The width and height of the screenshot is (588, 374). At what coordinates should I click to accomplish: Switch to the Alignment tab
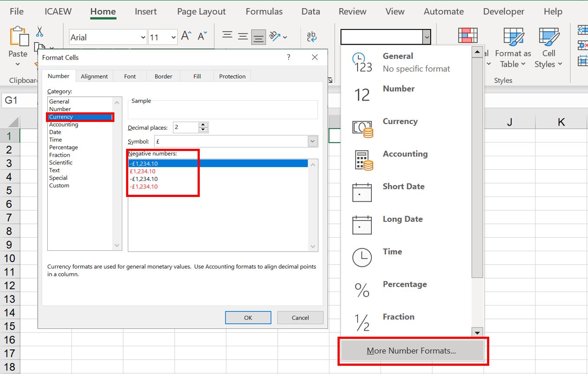(x=94, y=76)
